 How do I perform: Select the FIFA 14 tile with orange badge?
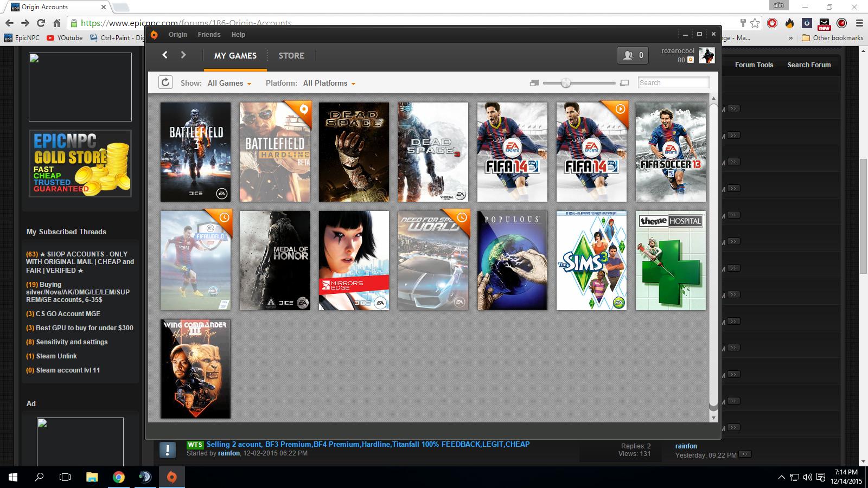(x=591, y=152)
